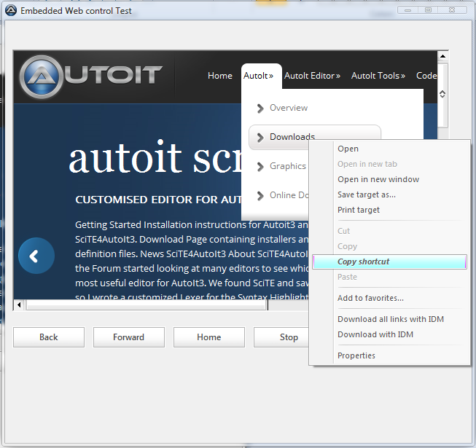Choose Download with IDM
This screenshot has height=448, width=476.
click(389, 334)
